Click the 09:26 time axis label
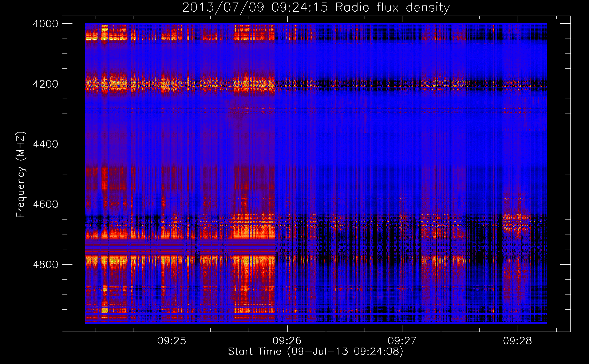Viewport: 589px width, 364px height. tap(287, 341)
